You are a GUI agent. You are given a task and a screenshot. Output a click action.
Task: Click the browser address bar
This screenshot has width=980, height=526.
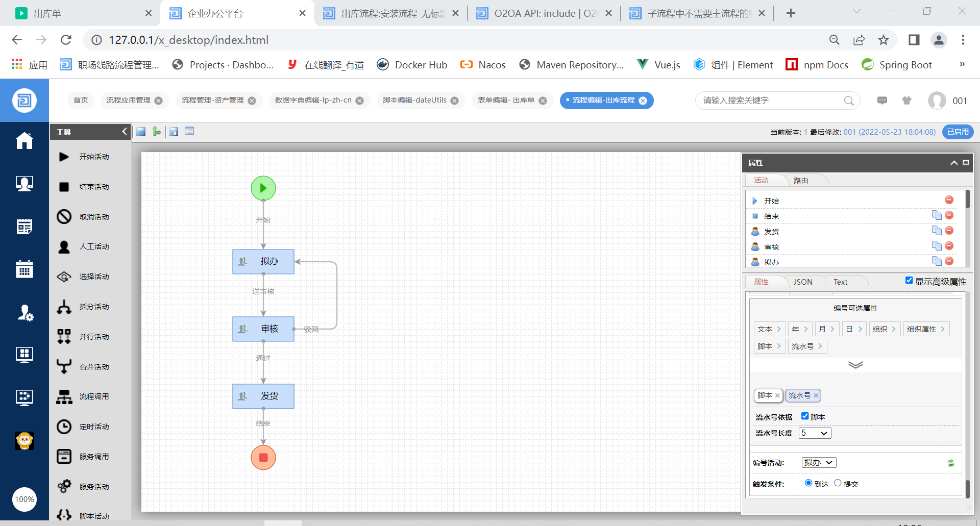(x=459, y=40)
